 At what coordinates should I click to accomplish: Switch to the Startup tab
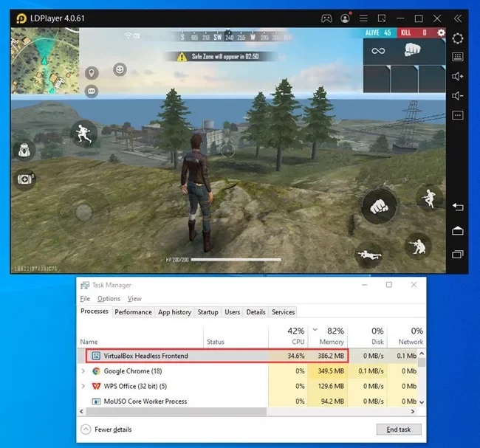pos(208,312)
